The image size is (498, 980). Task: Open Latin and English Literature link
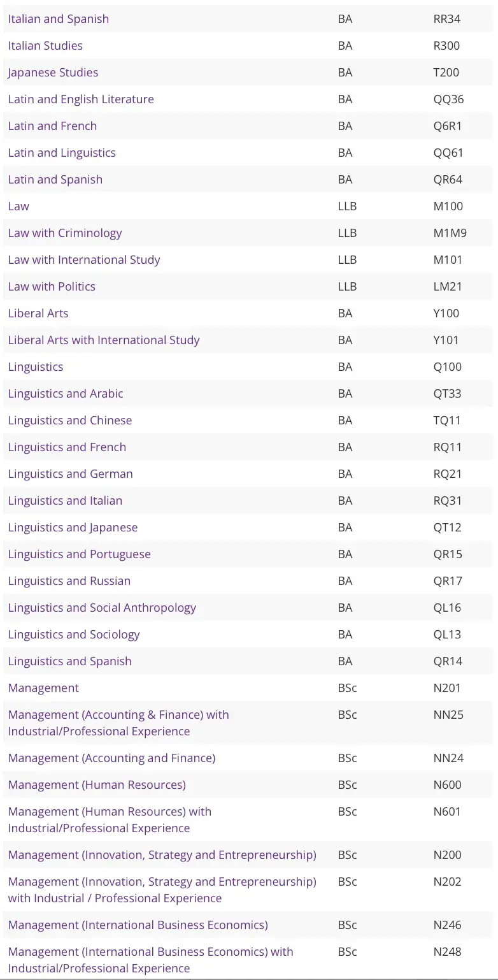click(x=81, y=99)
